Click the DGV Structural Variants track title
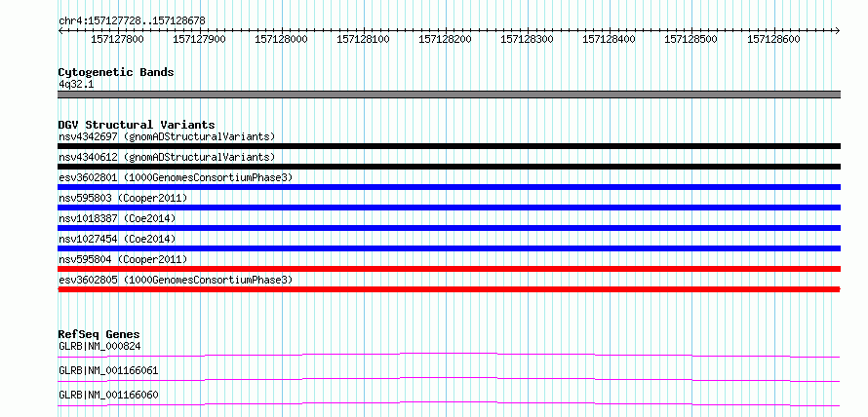Viewport: 868px width, 417px height. pyautogui.click(x=137, y=125)
